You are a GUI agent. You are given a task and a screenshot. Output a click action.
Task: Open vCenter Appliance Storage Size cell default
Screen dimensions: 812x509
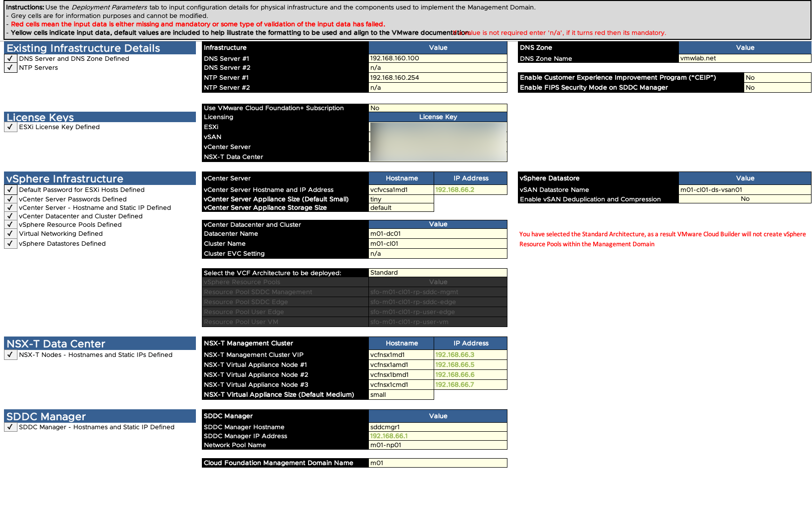pos(401,208)
